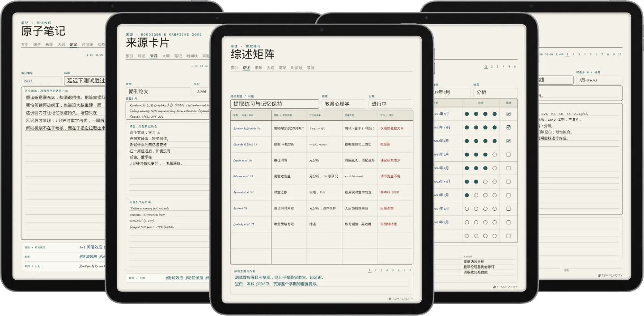The height and width of the screenshot is (316, 644).
Task: Uncheck the first checked box under 完成
Action: [508, 114]
